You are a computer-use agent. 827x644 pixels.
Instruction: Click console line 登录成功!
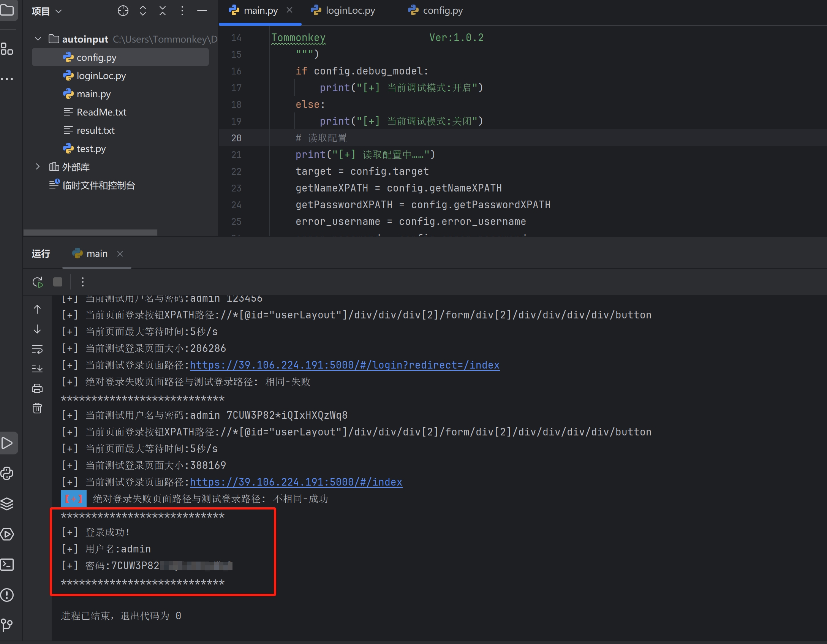tap(96, 532)
